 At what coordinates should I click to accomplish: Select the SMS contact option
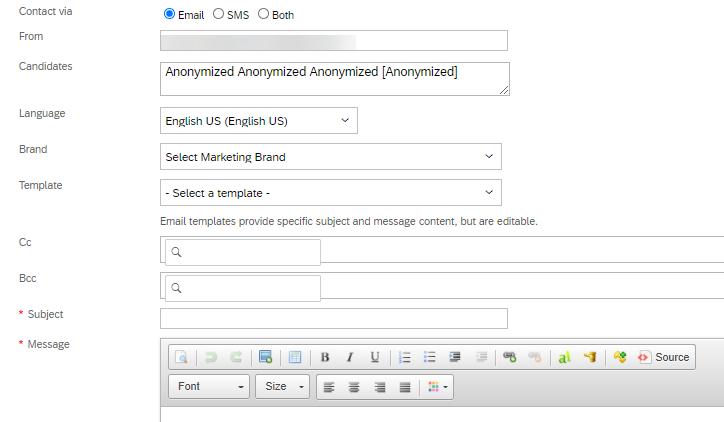click(x=218, y=14)
